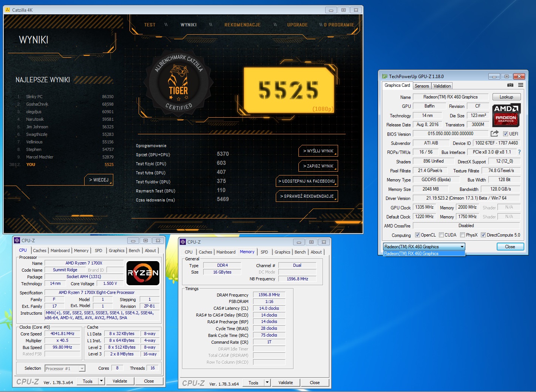This screenshot has width=536, height=392.
Task: Toggle the PhysX checkbox
Action: [x=462, y=235]
